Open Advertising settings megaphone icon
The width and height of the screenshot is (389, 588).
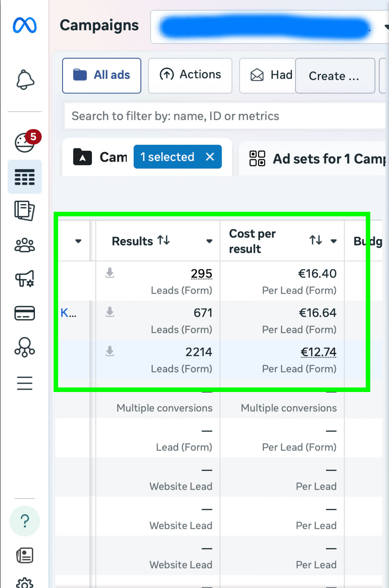25,279
